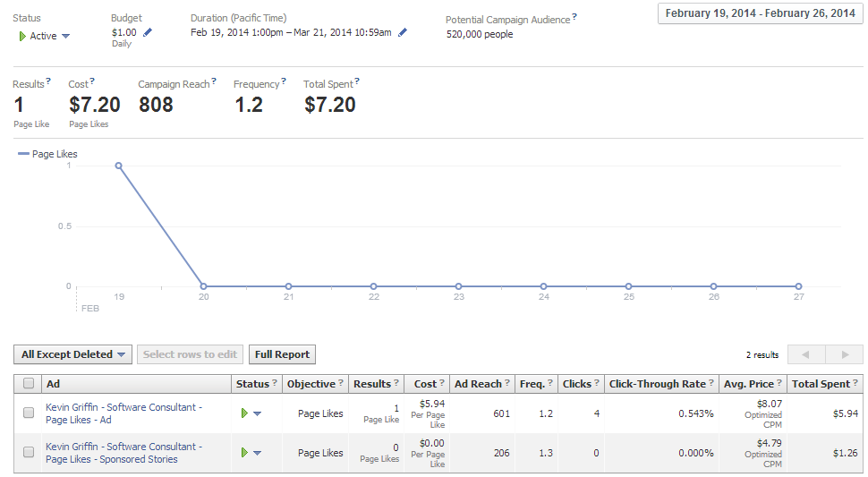Check the box for Page Likes - Ad row

(x=29, y=413)
